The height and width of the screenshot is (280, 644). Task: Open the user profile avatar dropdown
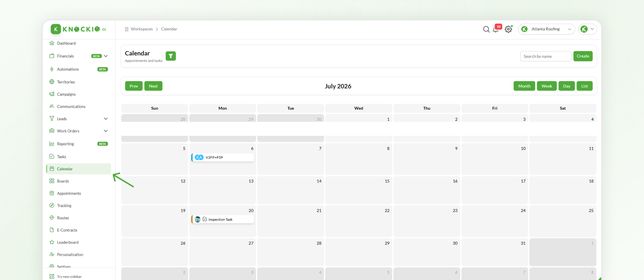[x=587, y=29]
